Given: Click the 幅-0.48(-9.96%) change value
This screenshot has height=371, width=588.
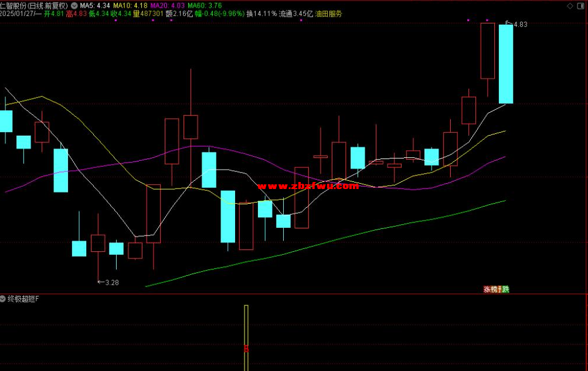Looking at the screenshot, I should 219,14.
